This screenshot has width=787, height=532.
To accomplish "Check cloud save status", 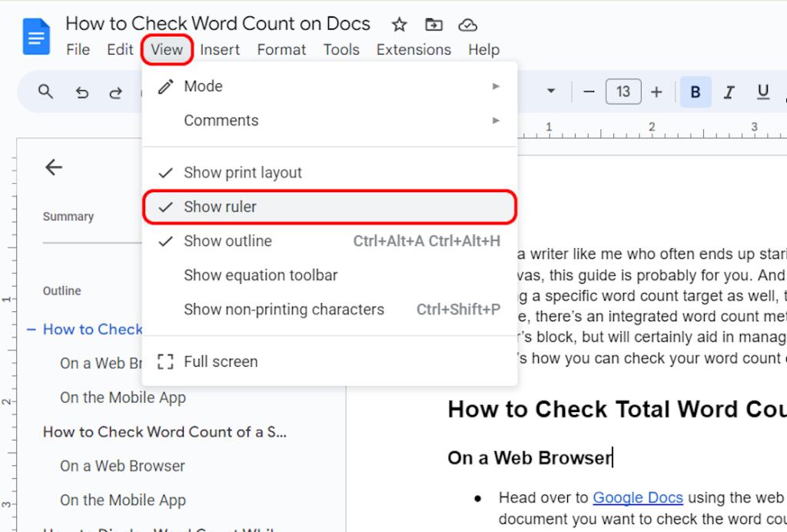I will [467, 25].
